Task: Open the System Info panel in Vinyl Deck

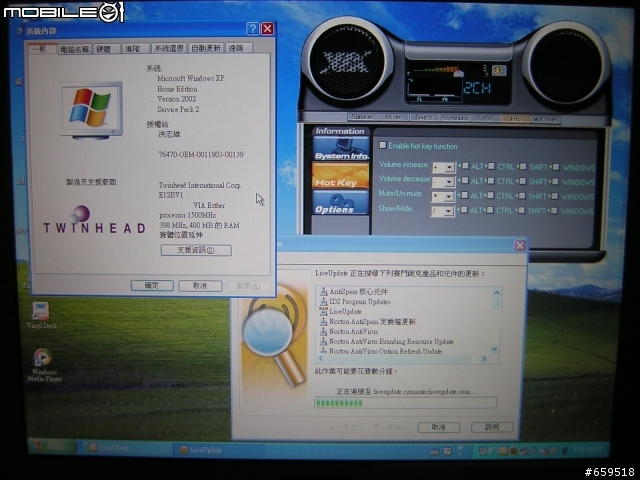Action: (x=341, y=149)
